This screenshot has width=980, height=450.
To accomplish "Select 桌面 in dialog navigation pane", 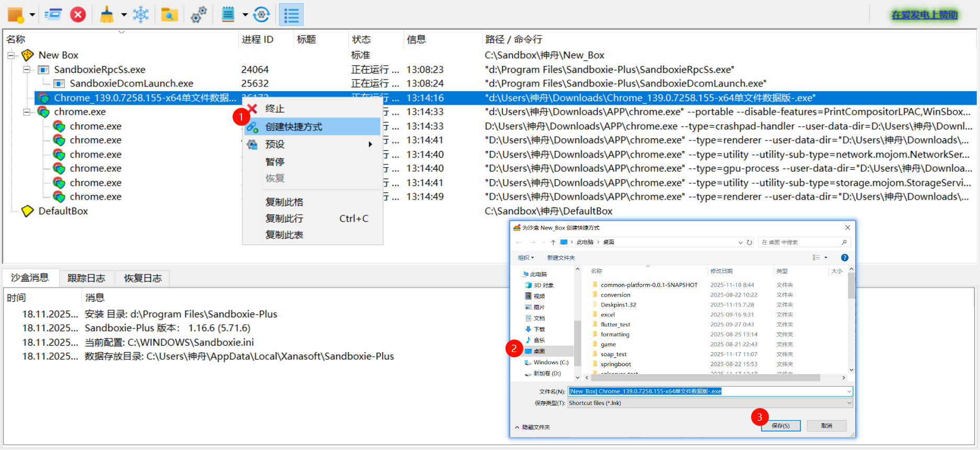I will coord(539,352).
